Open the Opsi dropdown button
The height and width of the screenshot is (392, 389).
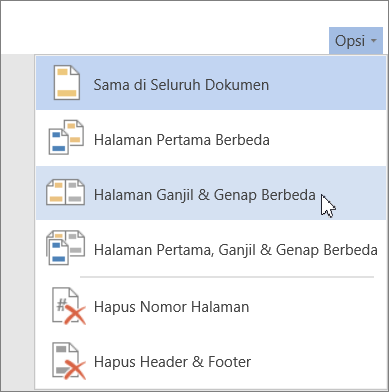(x=356, y=41)
